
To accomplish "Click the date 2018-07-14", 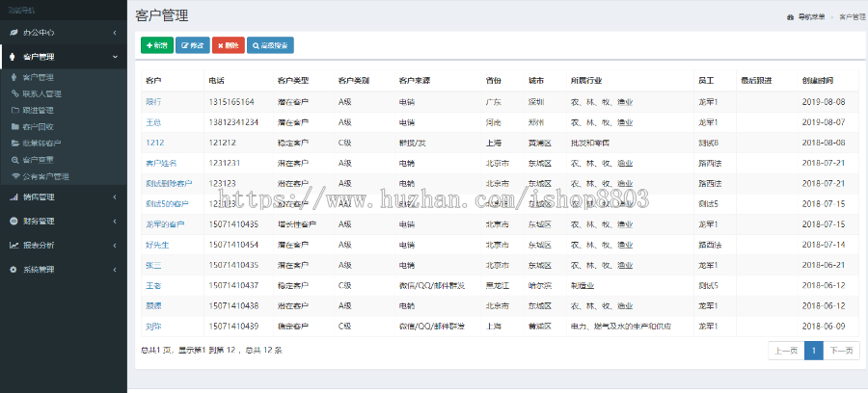I will click(824, 245).
